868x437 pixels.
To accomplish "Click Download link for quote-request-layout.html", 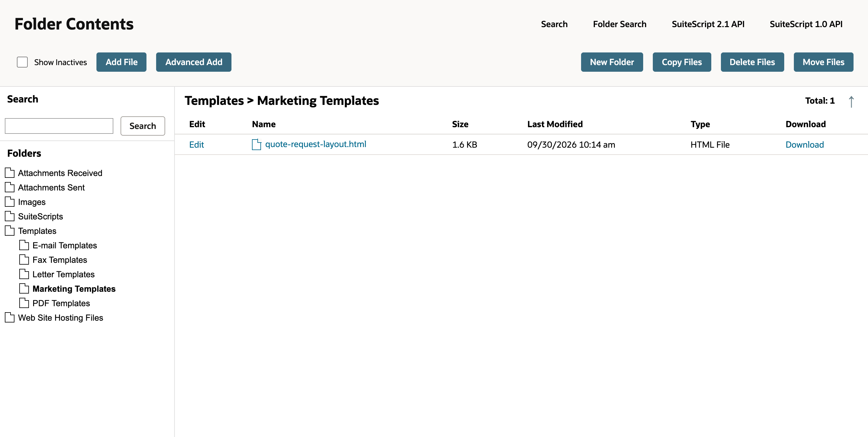I will click(x=804, y=145).
